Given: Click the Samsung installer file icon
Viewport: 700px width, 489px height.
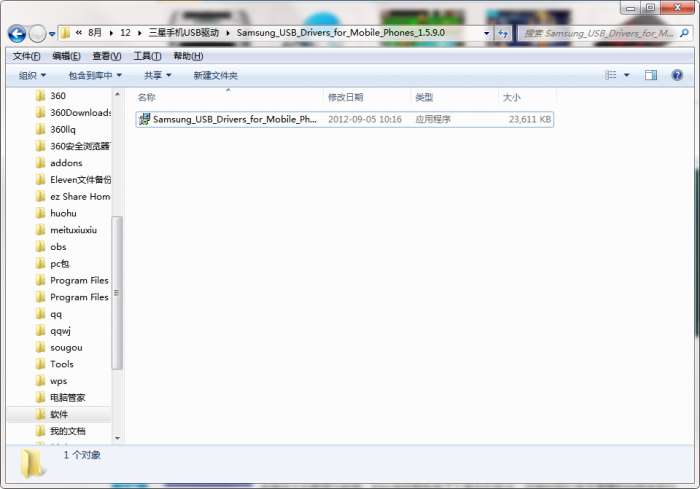Looking at the screenshot, I should [x=145, y=119].
